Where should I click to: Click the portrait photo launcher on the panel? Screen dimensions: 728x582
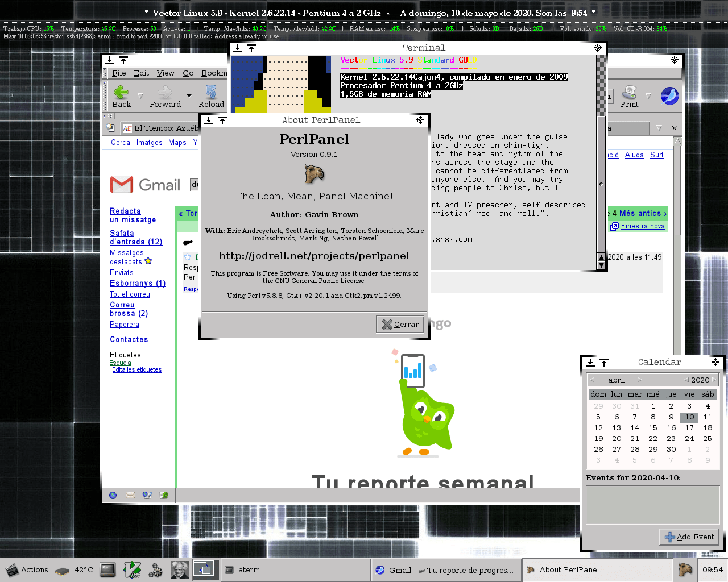point(179,570)
